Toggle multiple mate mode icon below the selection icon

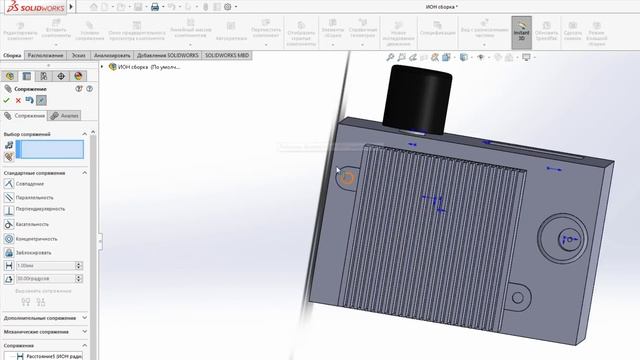click(9, 156)
